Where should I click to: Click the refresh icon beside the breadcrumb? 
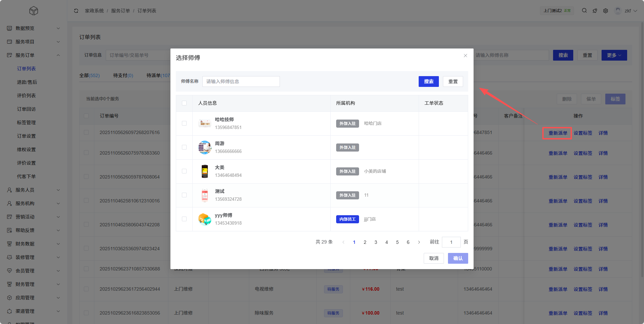(x=76, y=11)
